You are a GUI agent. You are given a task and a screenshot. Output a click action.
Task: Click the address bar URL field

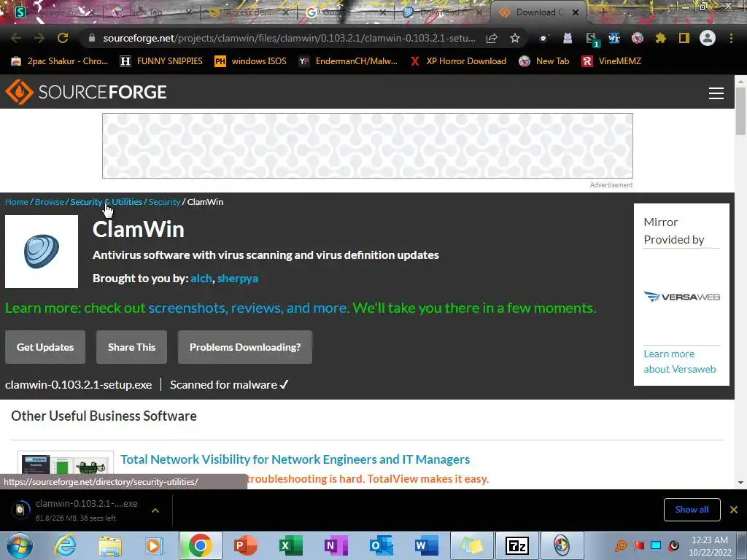(x=289, y=38)
